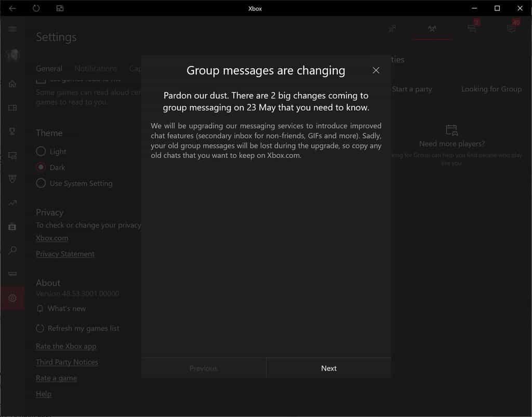This screenshot has height=417, width=532.
Task: Open the Help link
Action: coord(44,394)
